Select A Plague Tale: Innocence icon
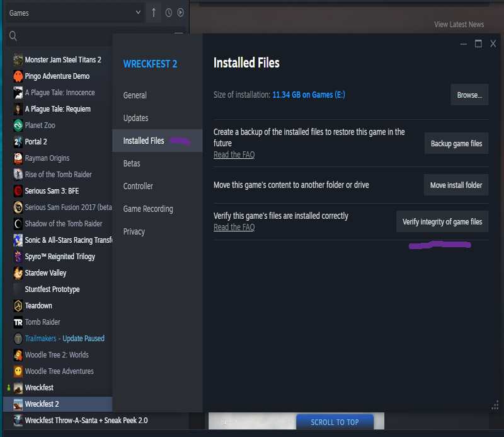Viewport: 504px width, 437px height. click(18, 93)
